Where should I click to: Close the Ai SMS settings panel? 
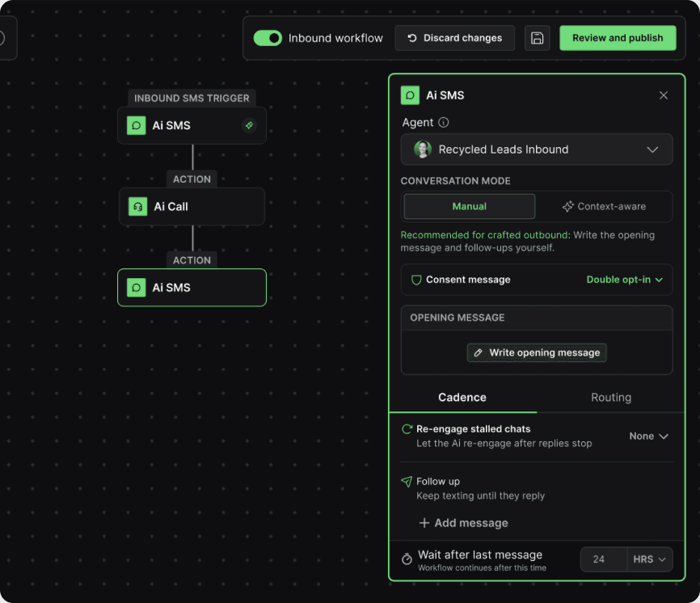664,95
